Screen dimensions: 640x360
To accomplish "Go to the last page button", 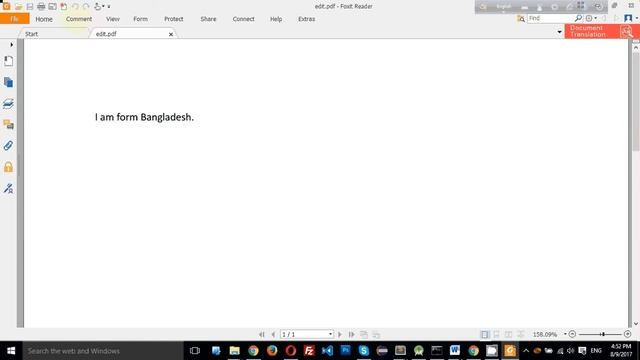I will (x=351, y=334).
